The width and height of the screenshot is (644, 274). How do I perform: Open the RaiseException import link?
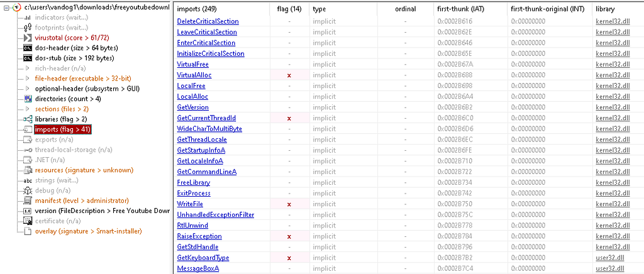point(199,236)
